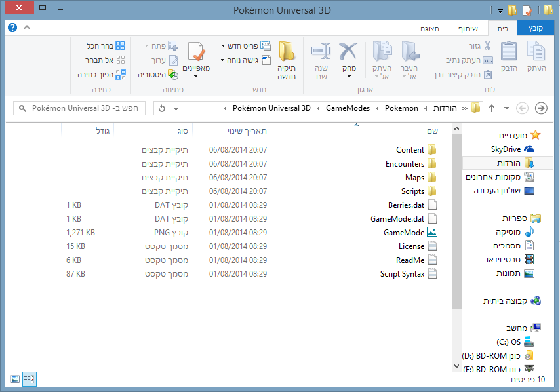The height and width of the screenshot is (392, 560).
Task: Click GameModes in the address breadcrumb
Action: click(348, 108)
